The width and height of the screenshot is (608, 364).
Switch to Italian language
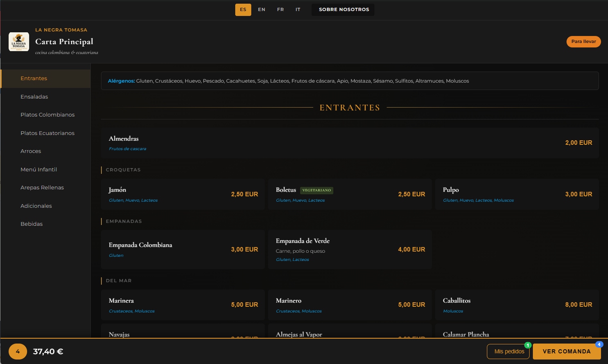pyautogui.click(x=298, y=9)
